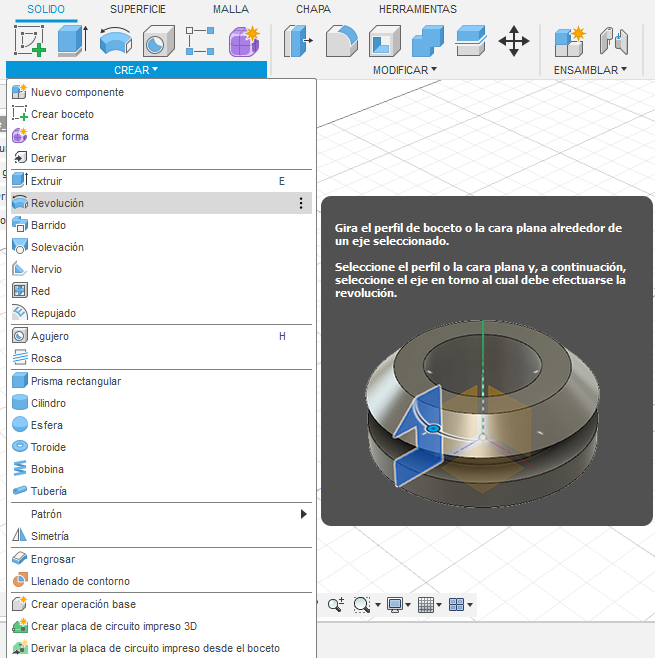Select the Red menu entry
This screenshot has height=658, width=655.
[x=161, y=291]
